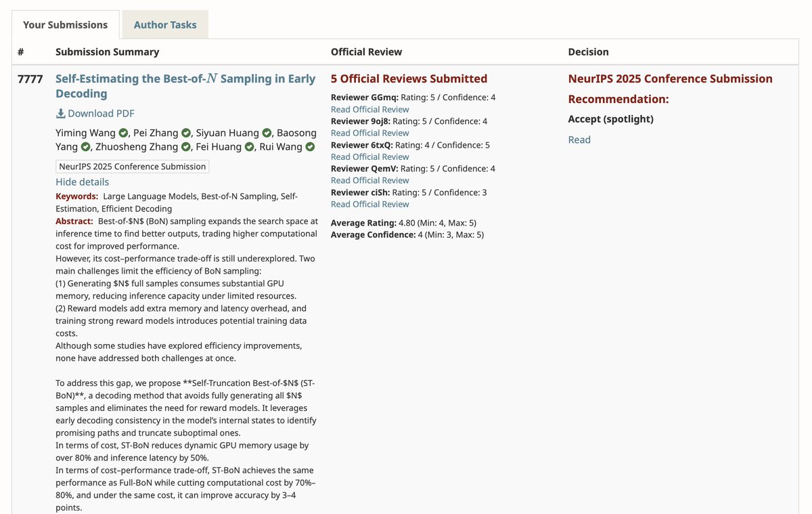
Task: Switch to the Your Submissions tab
Action: [66, 24]
